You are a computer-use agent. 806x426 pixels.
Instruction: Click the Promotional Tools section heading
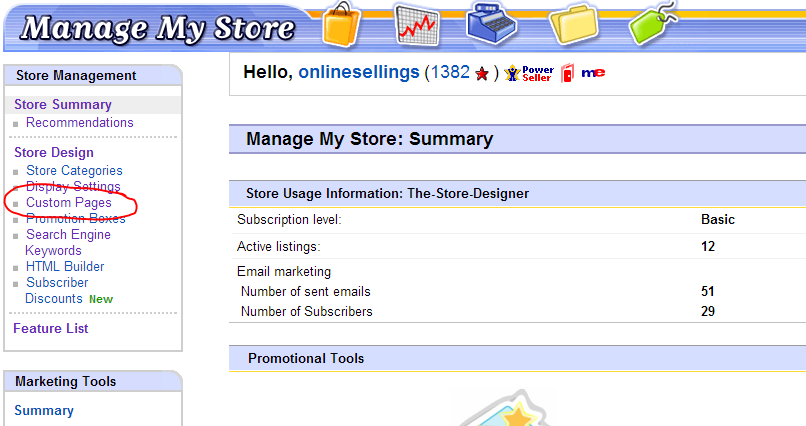click(x=306, y=358)
